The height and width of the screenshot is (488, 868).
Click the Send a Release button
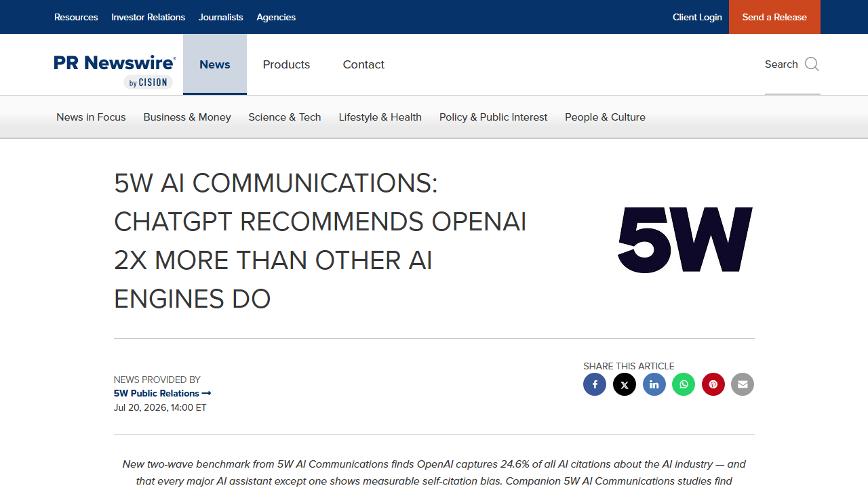pyautogui.click(x=774, y=17)
